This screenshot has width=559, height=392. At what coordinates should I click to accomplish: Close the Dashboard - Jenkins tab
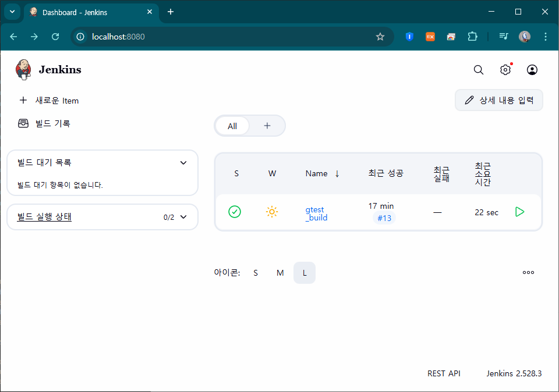coord(150,12)
